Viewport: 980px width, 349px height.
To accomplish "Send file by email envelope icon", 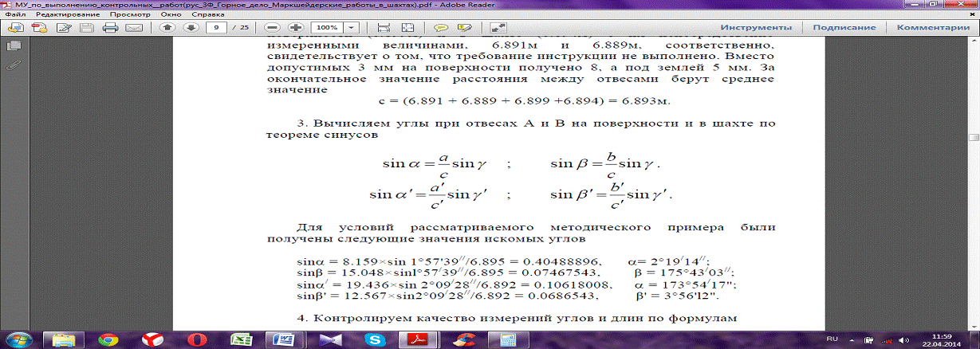I will 134,27.
